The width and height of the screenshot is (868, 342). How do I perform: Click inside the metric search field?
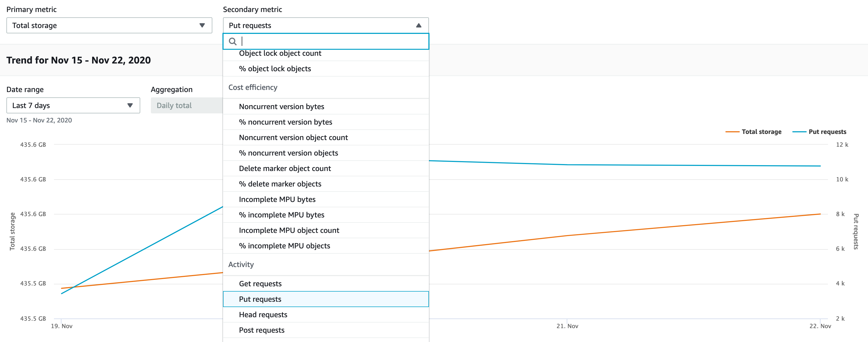tap(330, 41)
